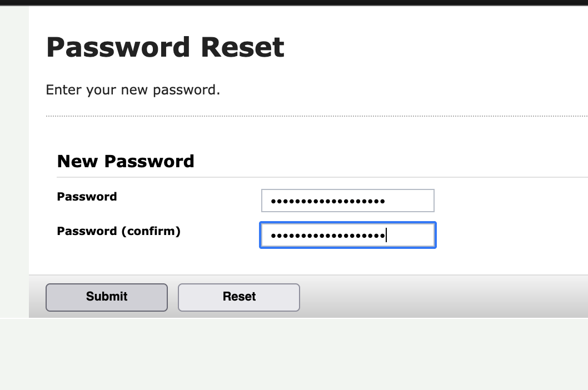The width and height of the screenshot is (588, 390).
Task: Click empty space right of Password dots
Action: point(411,201)
